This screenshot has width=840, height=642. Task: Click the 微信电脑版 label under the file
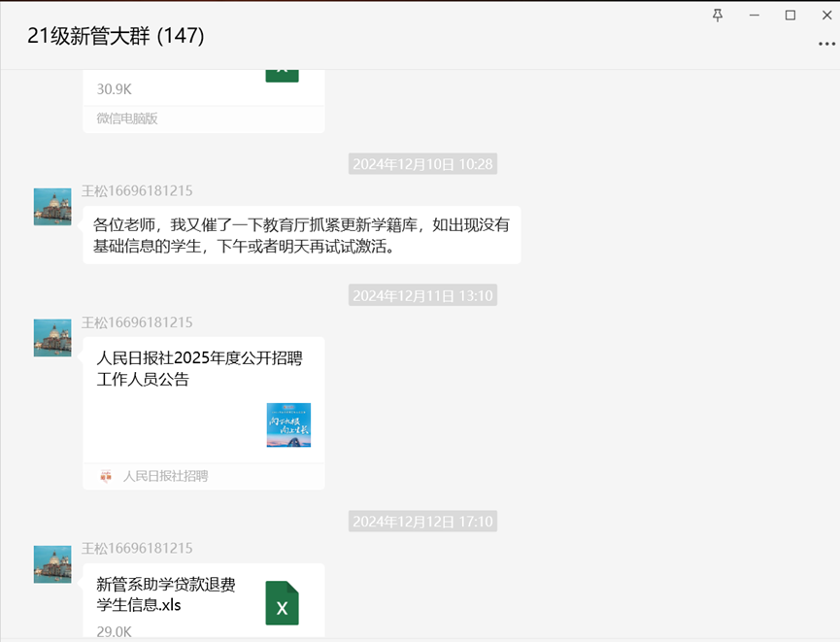coord(127,118)
